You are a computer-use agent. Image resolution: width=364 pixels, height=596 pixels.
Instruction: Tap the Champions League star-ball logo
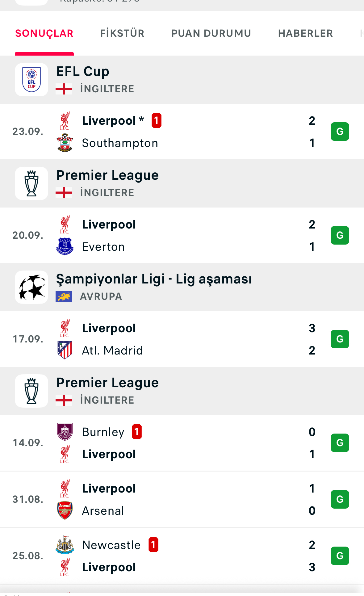tap(31, 287)
